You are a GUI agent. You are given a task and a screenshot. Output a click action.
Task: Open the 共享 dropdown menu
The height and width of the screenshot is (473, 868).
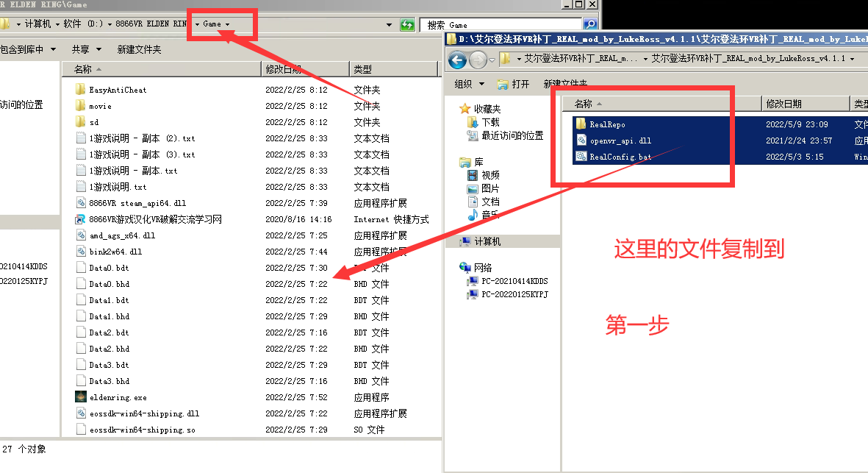click(86, 49)
